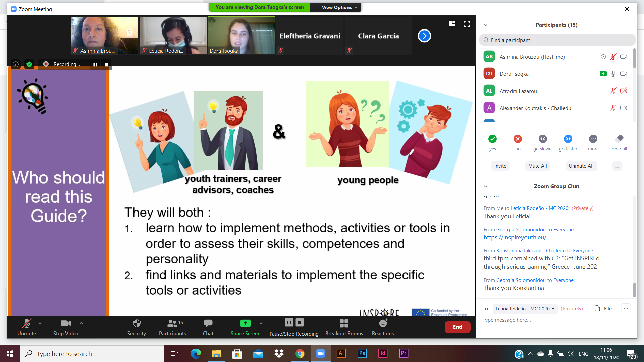Pause the recording in the indicator bar
The image size is (644, 362).
coord(95,65)
